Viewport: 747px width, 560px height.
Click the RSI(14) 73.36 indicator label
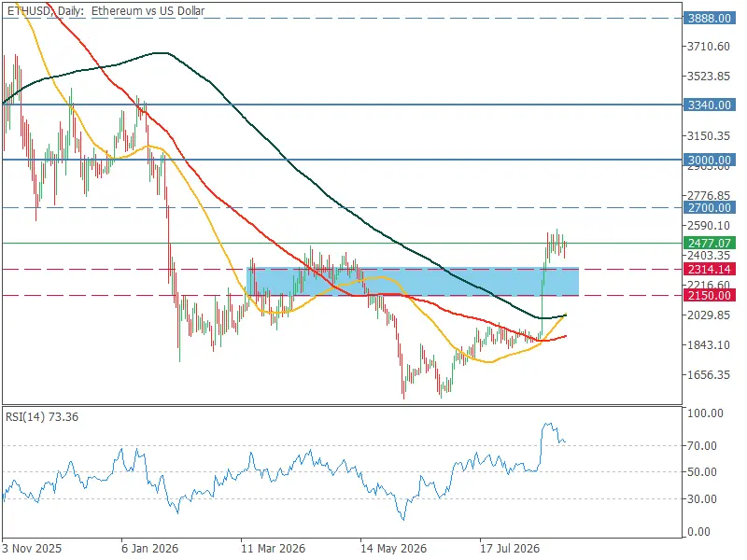42,417
